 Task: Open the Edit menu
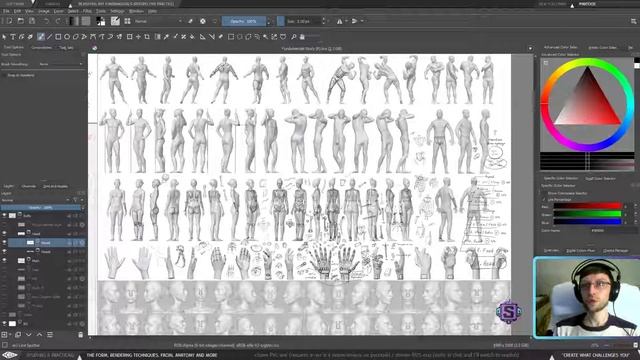[17, 11]
